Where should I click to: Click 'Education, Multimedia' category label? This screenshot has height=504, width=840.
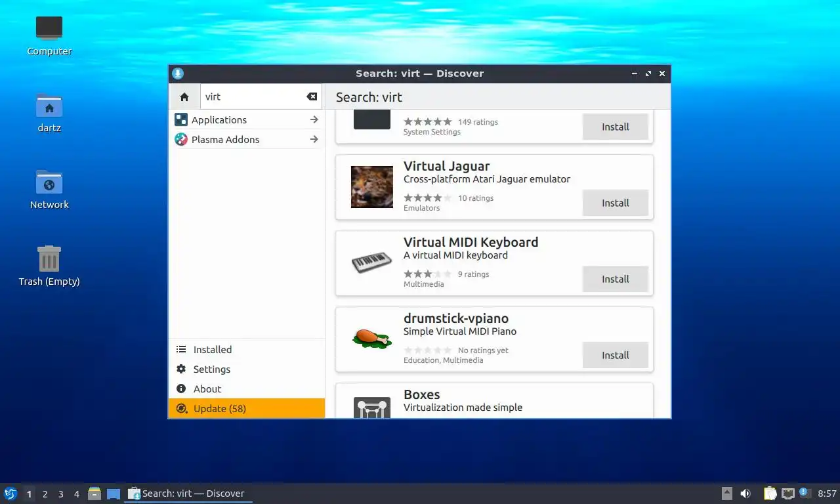click(443, 360)
